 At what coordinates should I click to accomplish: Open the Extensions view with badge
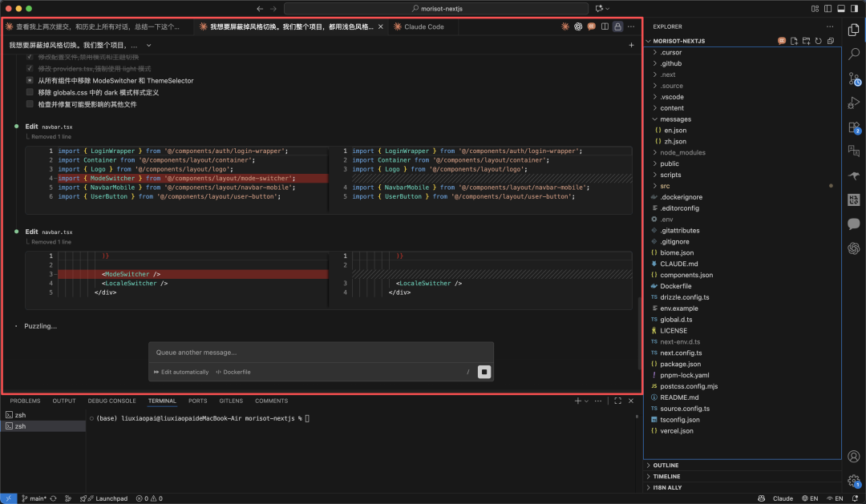click(854, 127)
